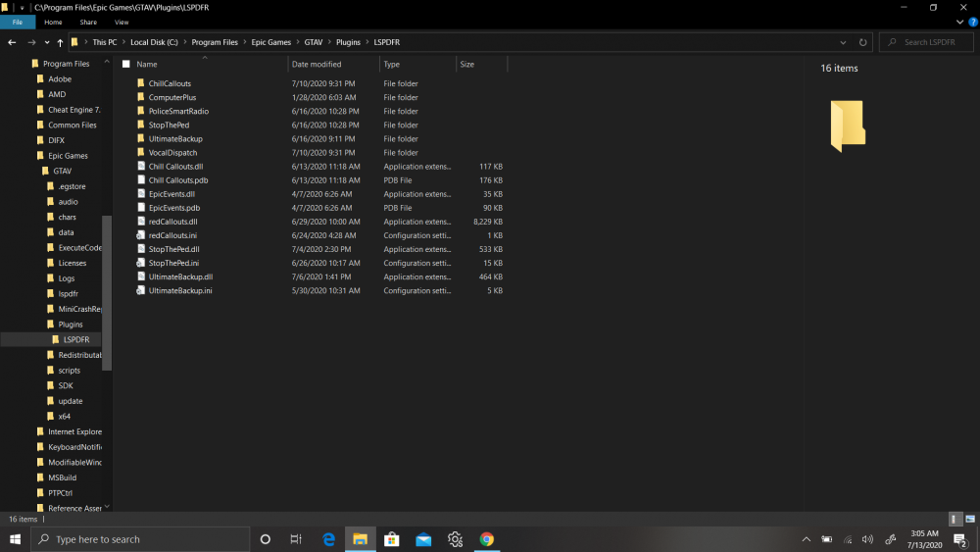This screenshot has height=552, width=980.
Task: Select the UltimateBackup.dll file name
Action: click(180, 276)
